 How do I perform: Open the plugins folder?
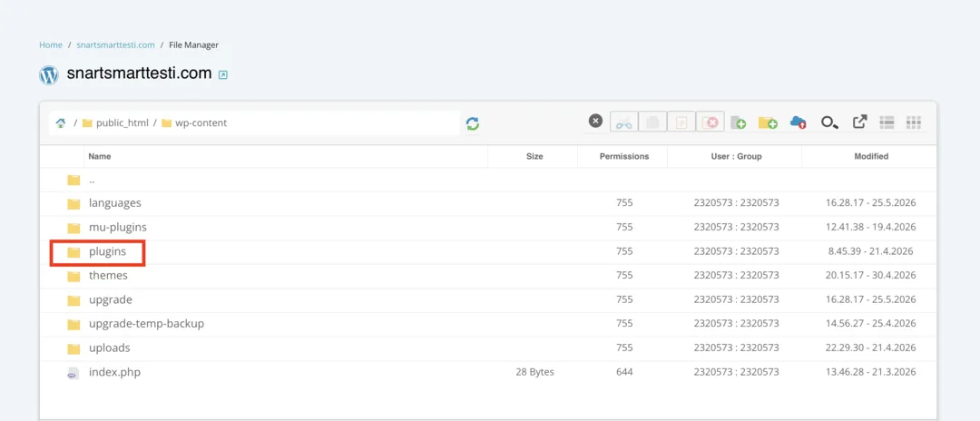pos(107,251)
